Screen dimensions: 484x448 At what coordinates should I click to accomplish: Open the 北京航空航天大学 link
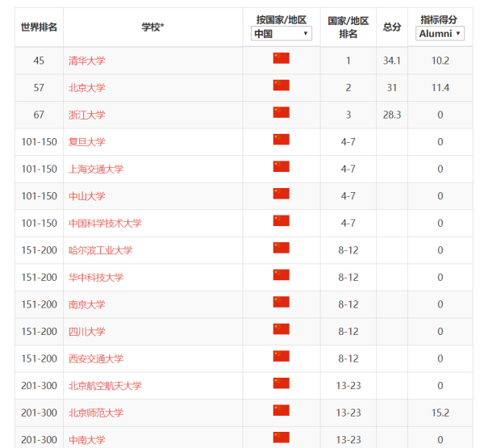[x=105, y=386]
